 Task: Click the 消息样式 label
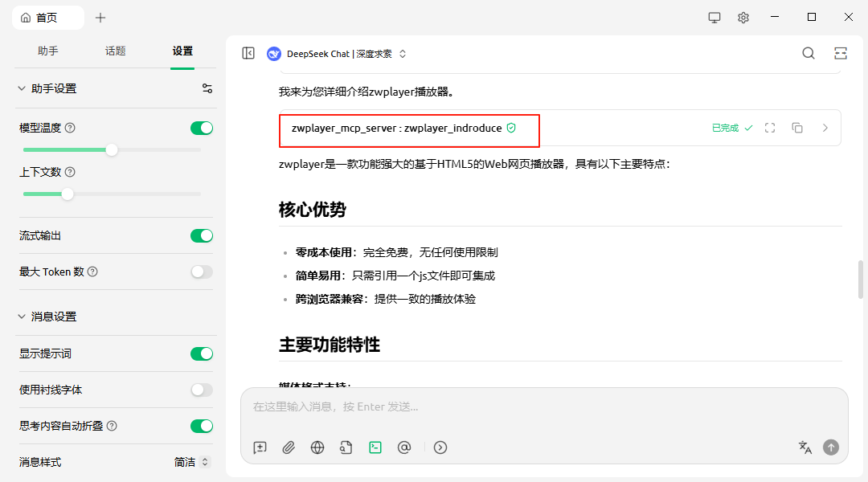point(40,462)
